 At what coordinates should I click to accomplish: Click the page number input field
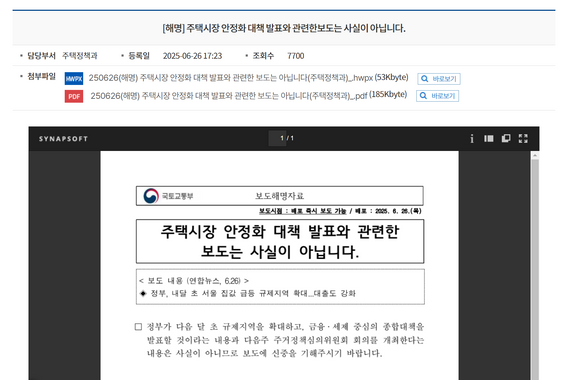[x=278, y=138]
